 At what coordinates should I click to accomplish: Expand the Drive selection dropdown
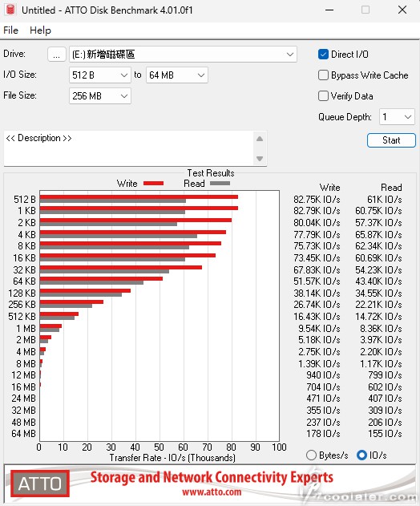click(183, 55)
